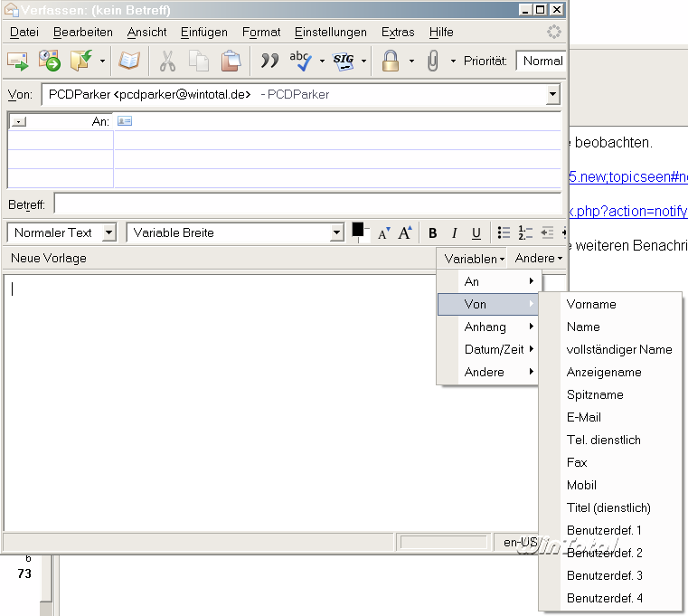Click the Andere button beside Variablen
Viewport: 688px width, 616px height.
coord(538,259)
